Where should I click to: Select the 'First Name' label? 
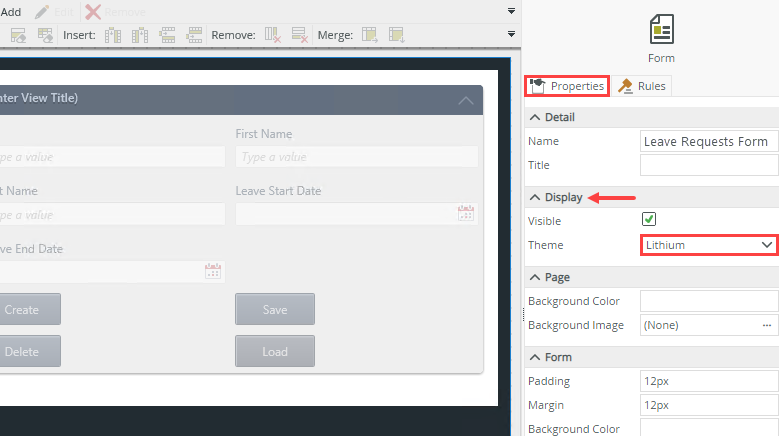coord(264,134)
